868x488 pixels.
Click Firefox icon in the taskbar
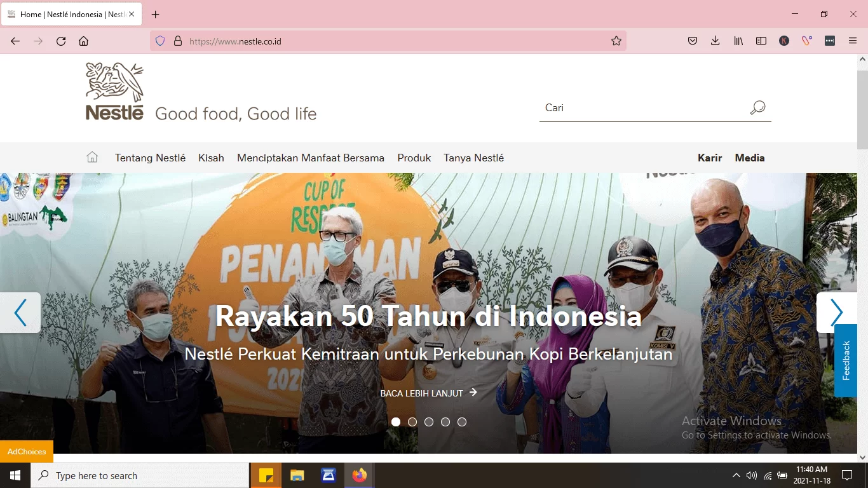click(x=360, y=475)
